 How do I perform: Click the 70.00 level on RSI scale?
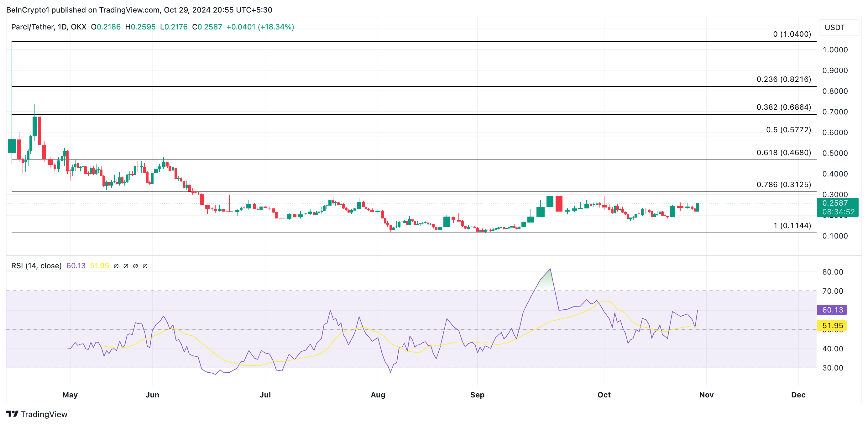[832, 291]
